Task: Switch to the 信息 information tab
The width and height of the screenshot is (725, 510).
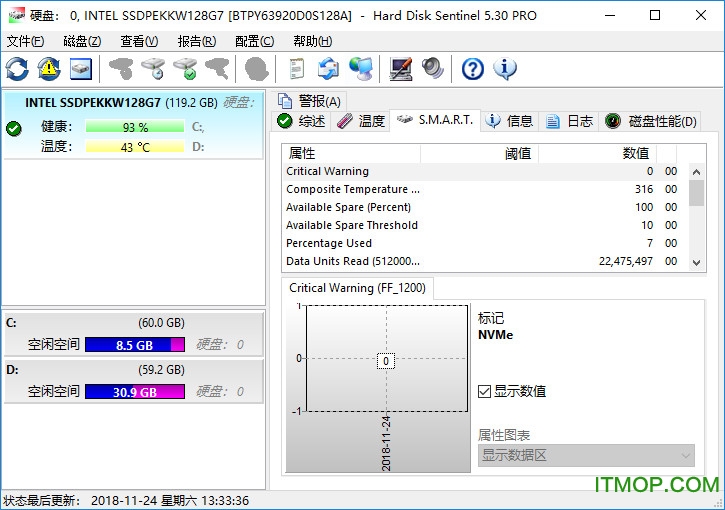Action: pyautogui.click(x=509, y=121)
